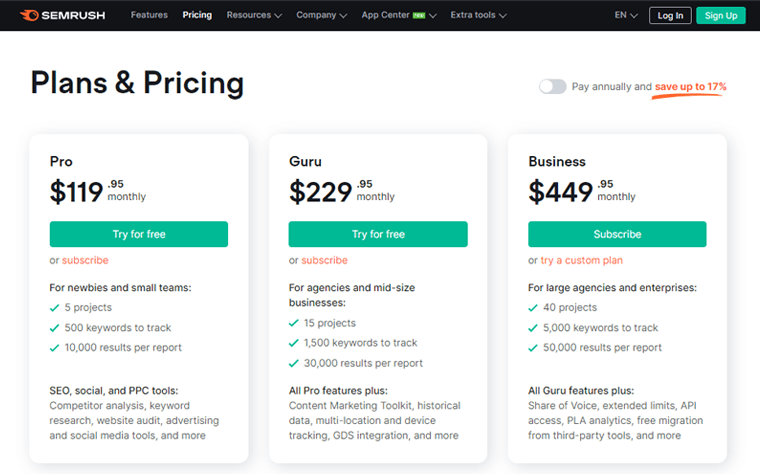Screen dimensions: 760x474
Task: Open the EN language selector
Action: point(626,15)
